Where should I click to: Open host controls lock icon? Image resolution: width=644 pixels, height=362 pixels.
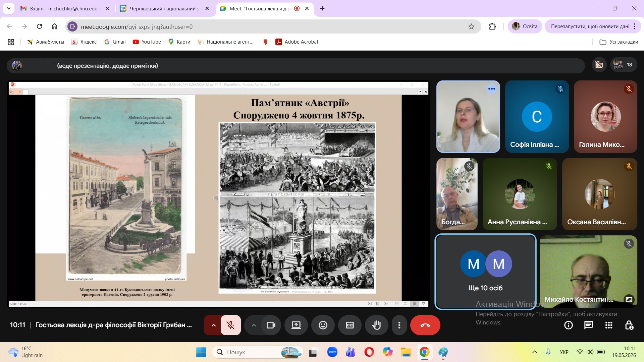point(629,325)
